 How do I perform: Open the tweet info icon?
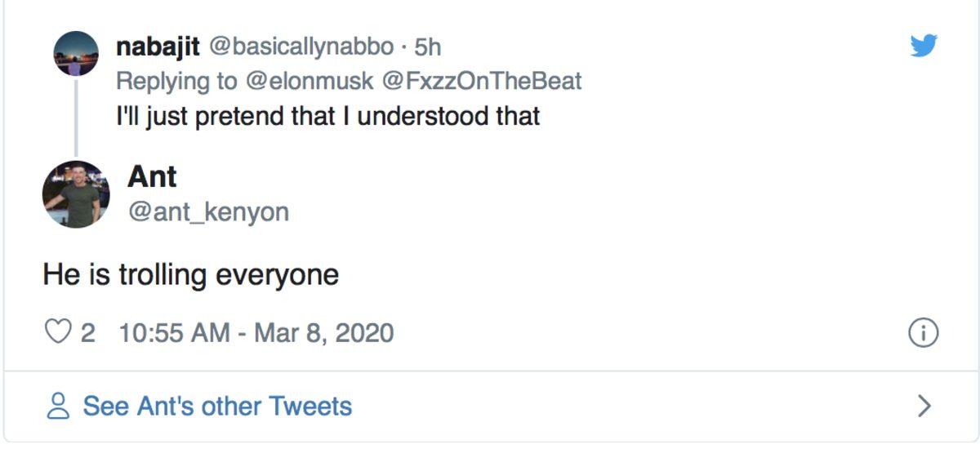[923, 333]
